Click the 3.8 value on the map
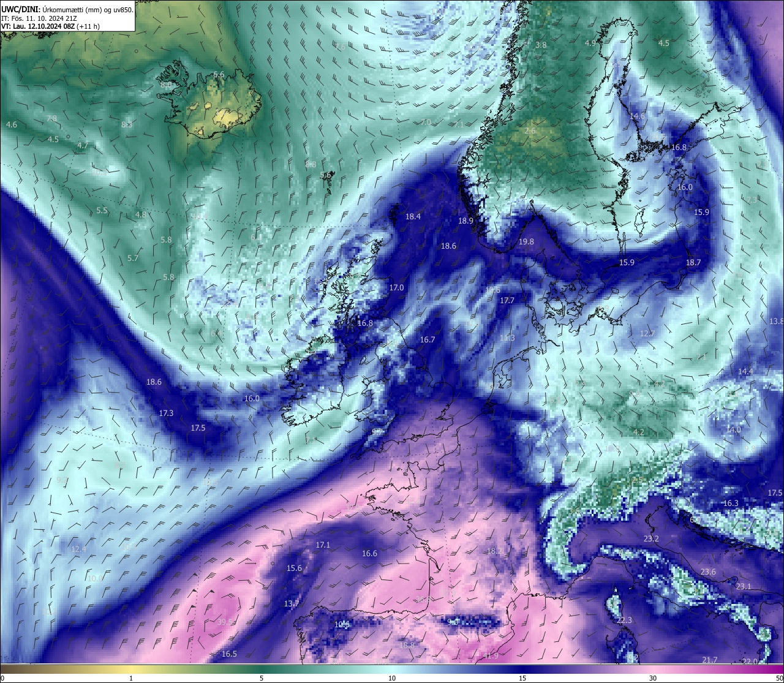 (541, 45)
